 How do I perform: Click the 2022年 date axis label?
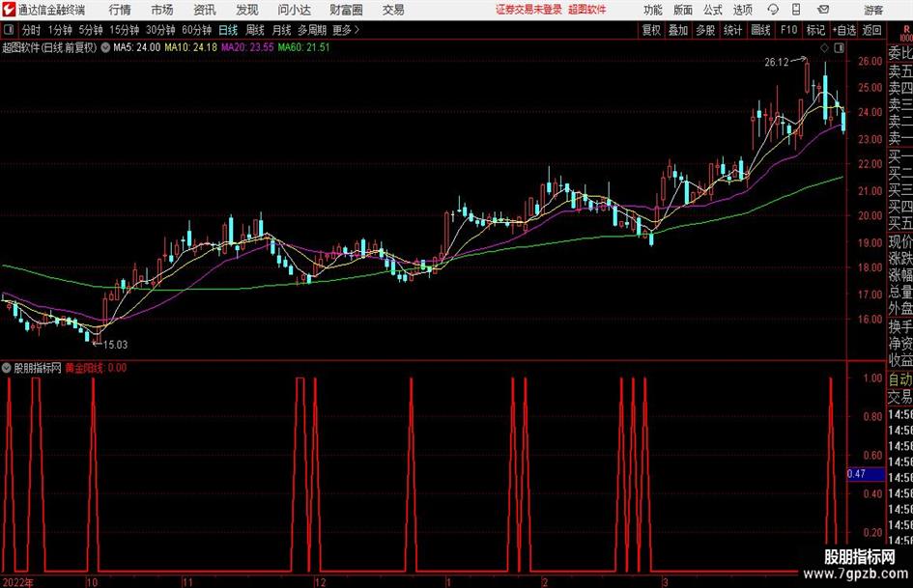tap(18, 582)
